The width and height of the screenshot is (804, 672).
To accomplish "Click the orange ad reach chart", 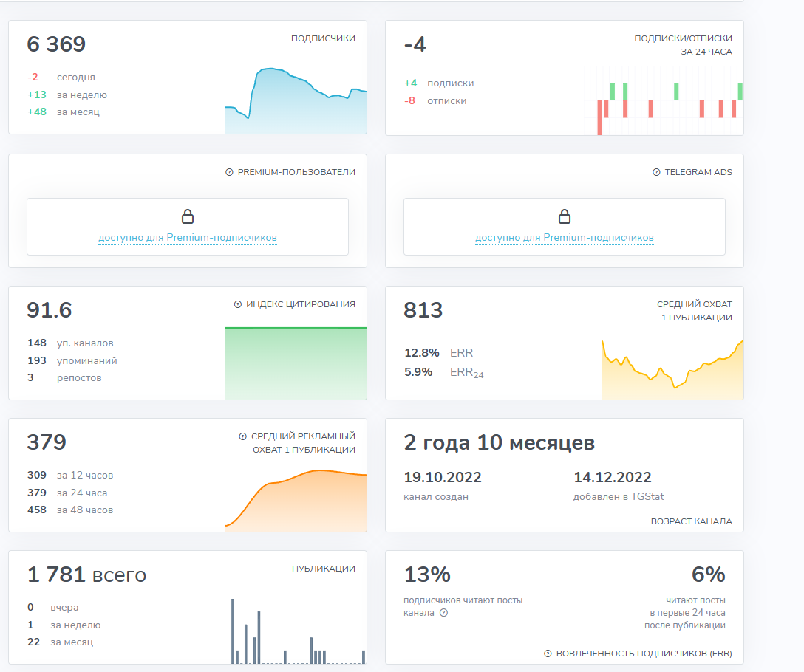I will pyautogui.click(x=296, y=500).
